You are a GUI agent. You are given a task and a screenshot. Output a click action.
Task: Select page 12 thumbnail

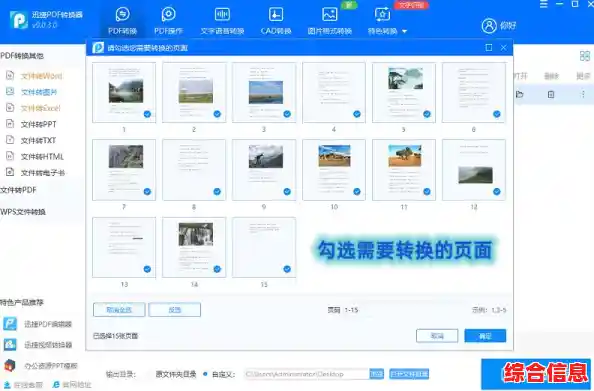(474, 170)
